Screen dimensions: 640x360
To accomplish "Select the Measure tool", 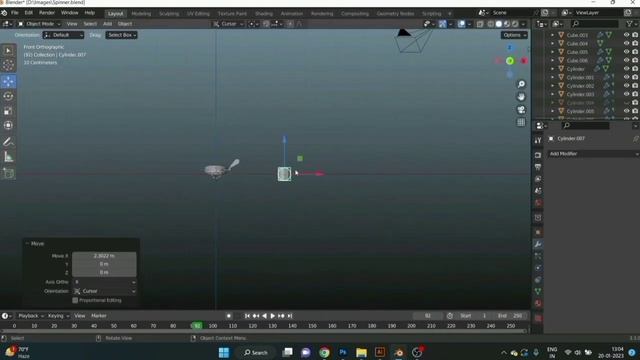I will (8, 157).
